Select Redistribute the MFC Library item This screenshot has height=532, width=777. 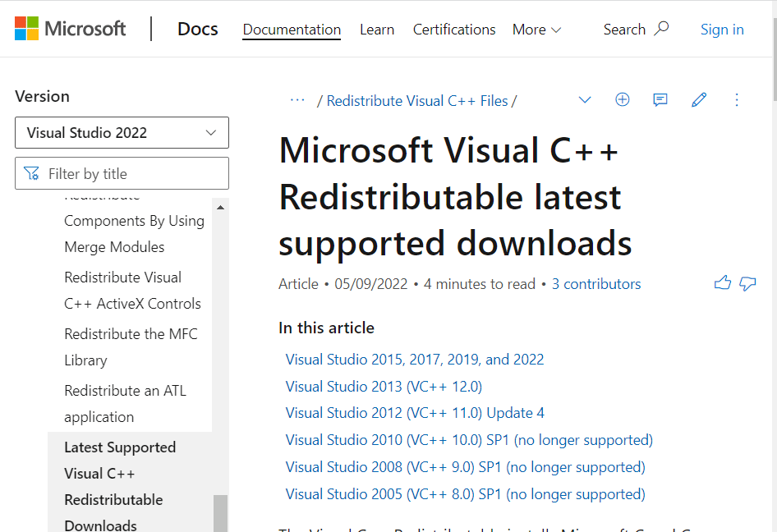[x=131, y=346]
